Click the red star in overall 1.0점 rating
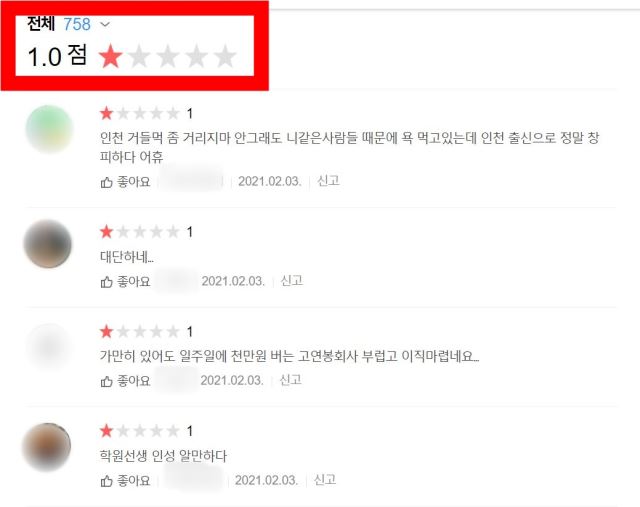Screen dimensions: 640x507 tap(111, 56)
